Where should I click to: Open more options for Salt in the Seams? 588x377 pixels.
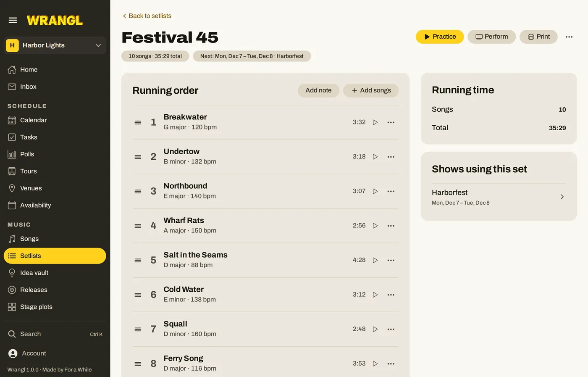pos(391,260)
